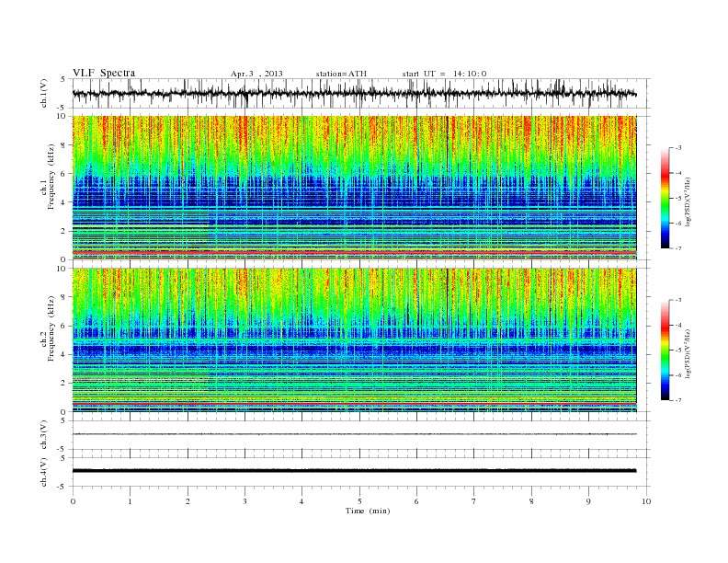Click the "VLF Spectra" title text
728x563 pixels.
[x=104, y=73]
